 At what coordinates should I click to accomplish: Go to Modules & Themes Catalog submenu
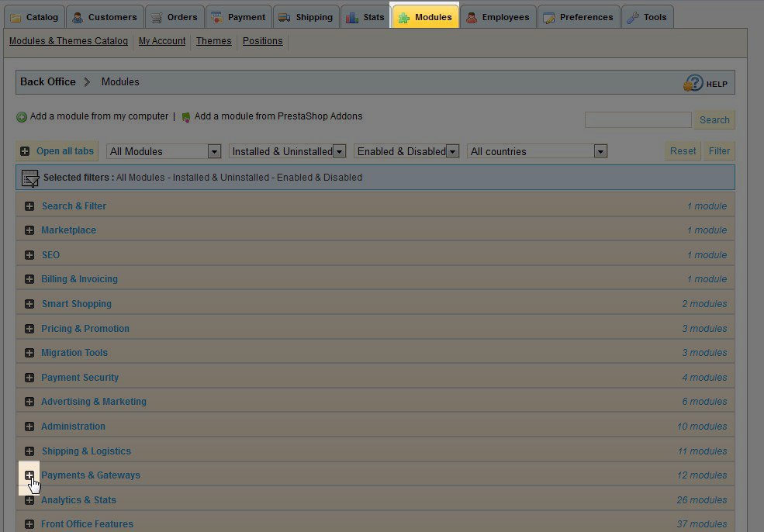[x=68, y=41]
